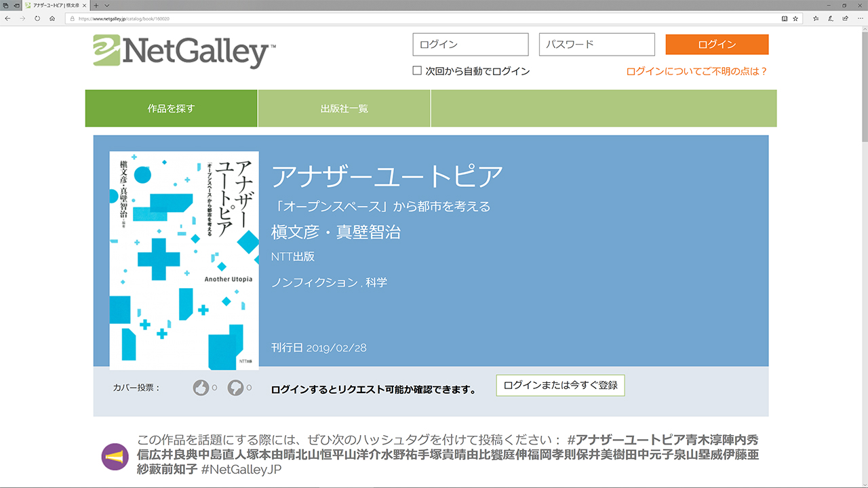Close the アナザーユートピア tab
The image size is (868, 488).
pyautogui.click(x=85, y=5)
